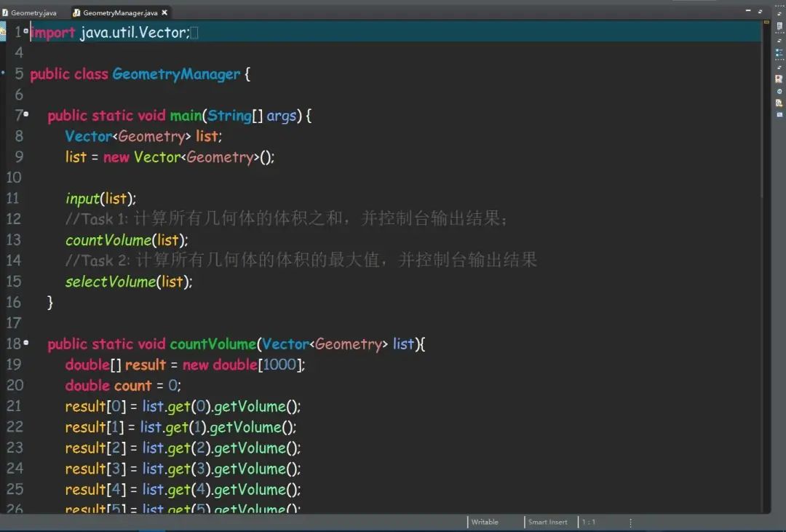Open the Console view icon in side trim
The image size is (786, 532).
[779, 115]
